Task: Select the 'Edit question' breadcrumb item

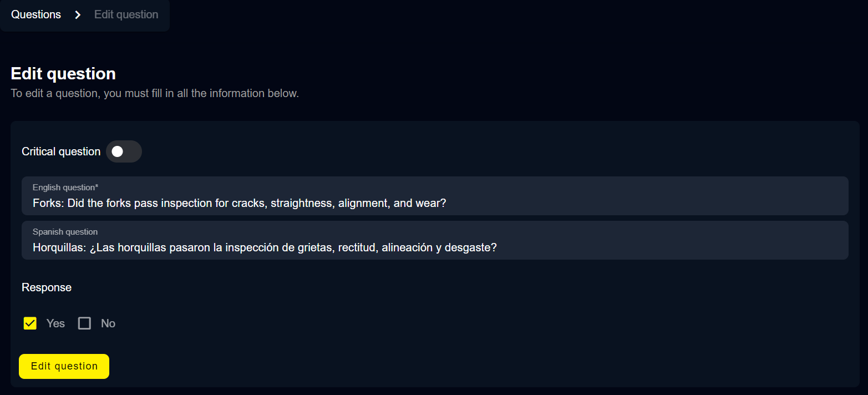Action: 126,15
